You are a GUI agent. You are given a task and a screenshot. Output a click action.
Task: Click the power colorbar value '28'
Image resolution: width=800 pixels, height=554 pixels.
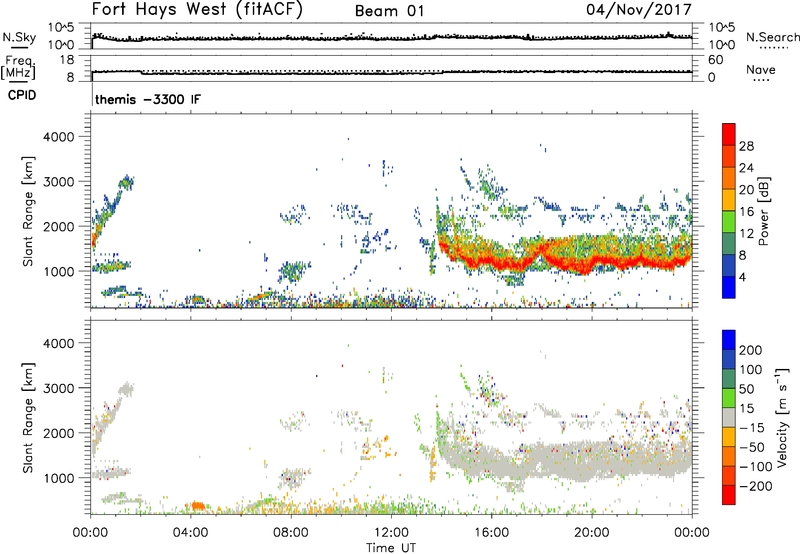pyautogui.click(x=746, y=146)
